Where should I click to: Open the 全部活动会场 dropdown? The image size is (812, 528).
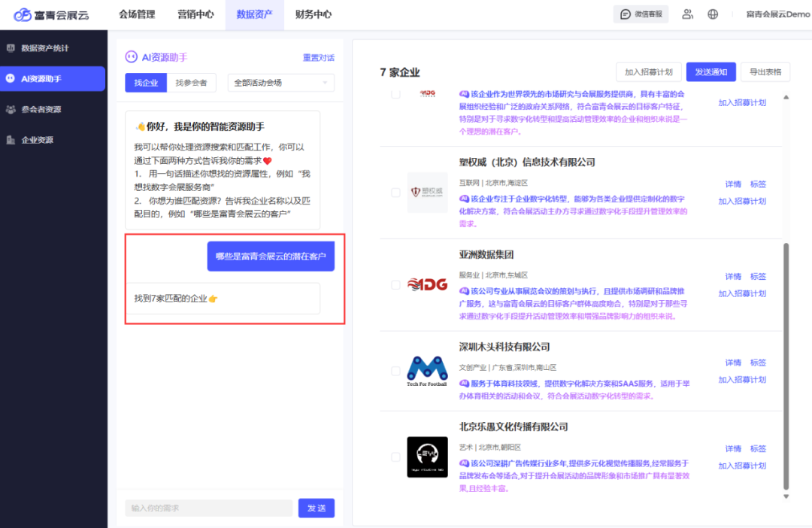click(281, 83)
